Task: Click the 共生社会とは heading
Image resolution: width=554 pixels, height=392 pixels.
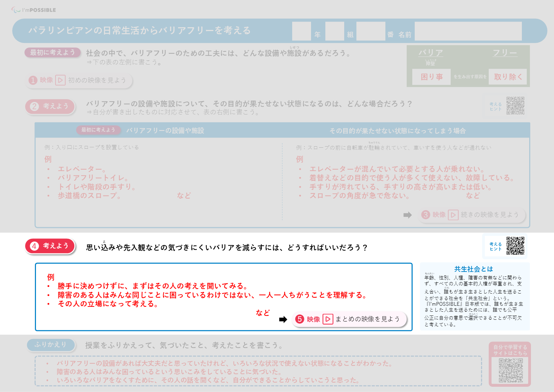Action: (x=473, y=269)
